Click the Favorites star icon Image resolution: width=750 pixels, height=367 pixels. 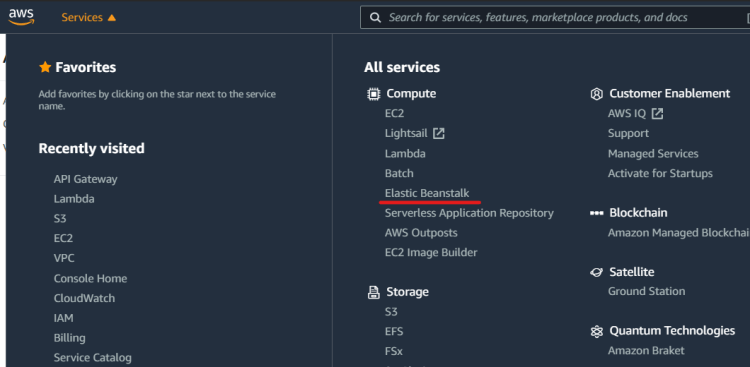[45, 67]
